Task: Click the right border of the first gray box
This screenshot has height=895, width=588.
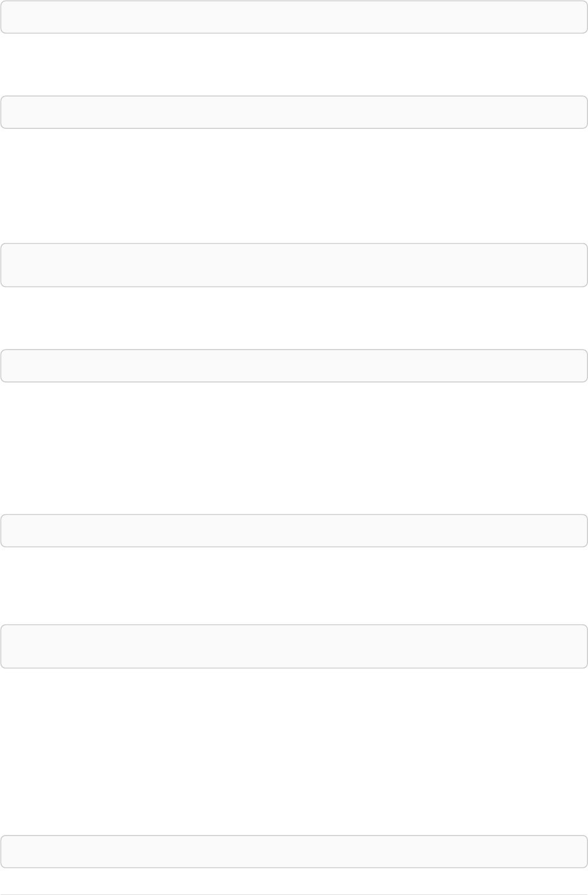Action: coord(587,17)
